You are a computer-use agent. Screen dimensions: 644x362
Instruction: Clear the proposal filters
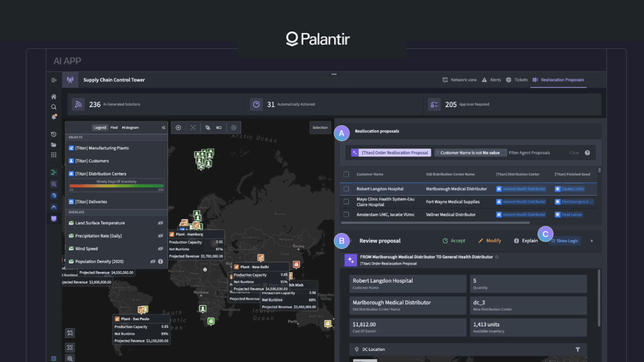coord(574,153)
